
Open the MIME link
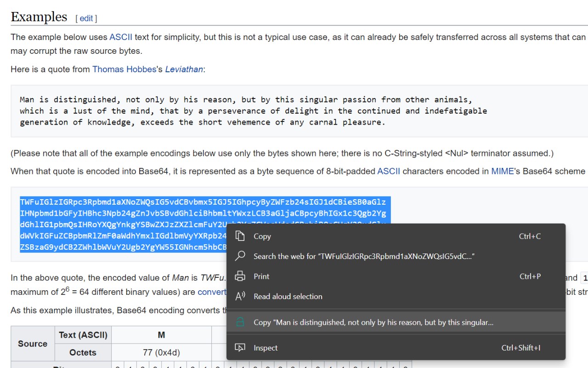[x=502, y=171]
